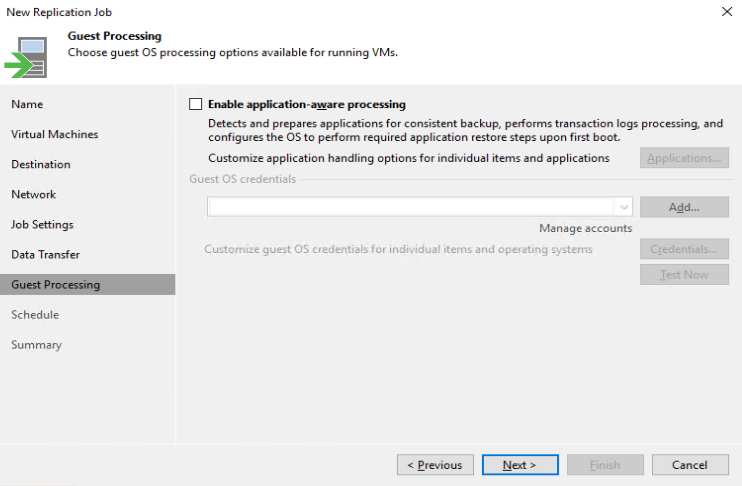742x486 pixels.
Task: Enable application-aware processing checkbox
Action: (x=195, y=104)
